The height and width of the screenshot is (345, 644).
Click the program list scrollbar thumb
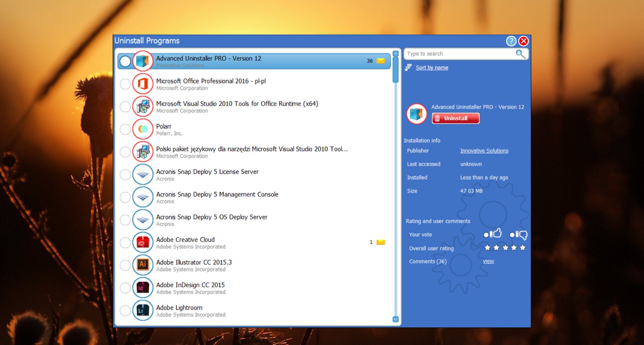tap(395, 70)
